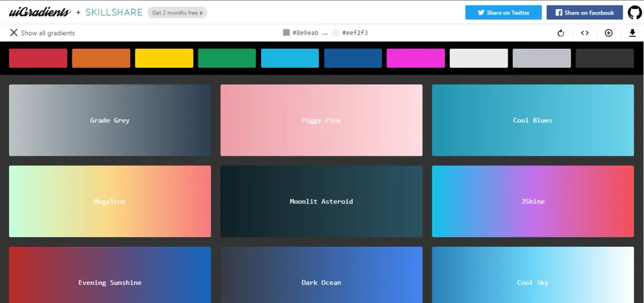Filter by the dark blue color swatch
This screenshot has width=644, height=303.
pyautogui.click(x=353, y=58)
